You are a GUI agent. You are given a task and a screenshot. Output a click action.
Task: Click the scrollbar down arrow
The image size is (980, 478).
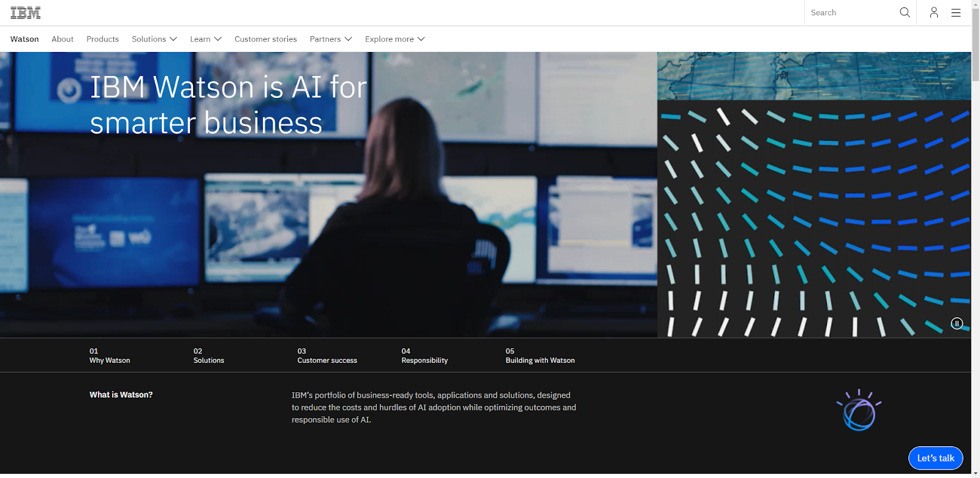tap(976, 473)
